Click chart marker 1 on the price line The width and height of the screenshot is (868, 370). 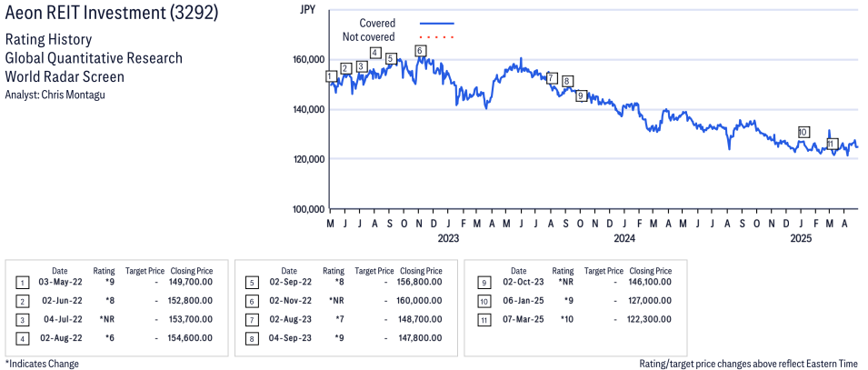point(331,75)
